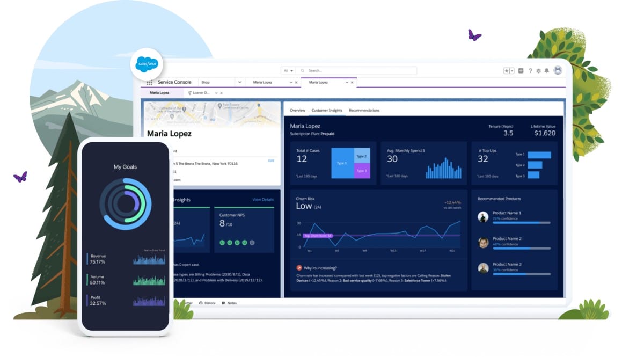Open the user profile avatar
The height and width of the screenshot is (357, 644).
pos(558,70)
